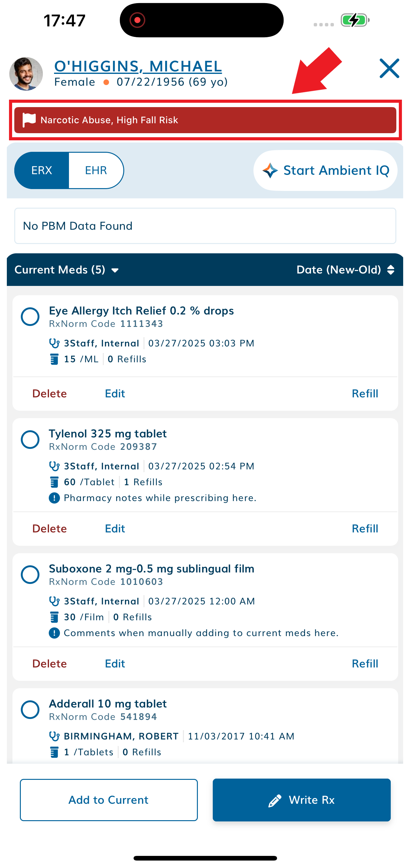Click stethoscope icon for Eye Allergy prescriber
This screenshot has height=868, width=410.
54,343
